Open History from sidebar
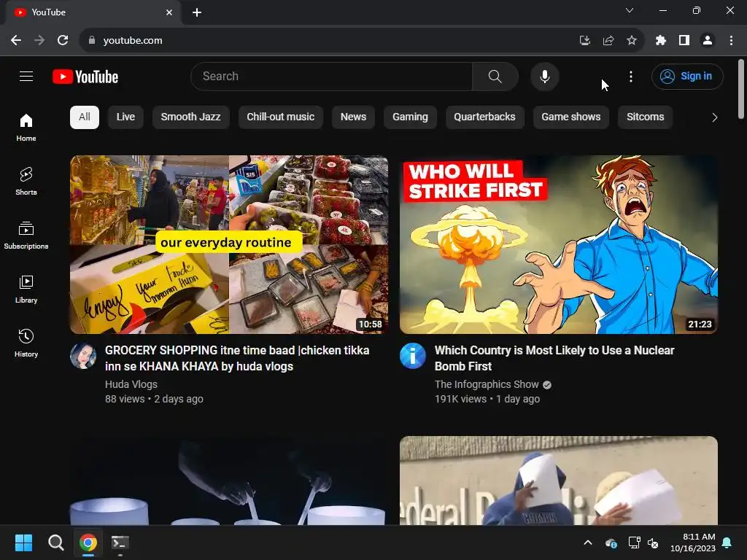The width and height of the screenshot is (747, 560). click(x=26, y=343)
